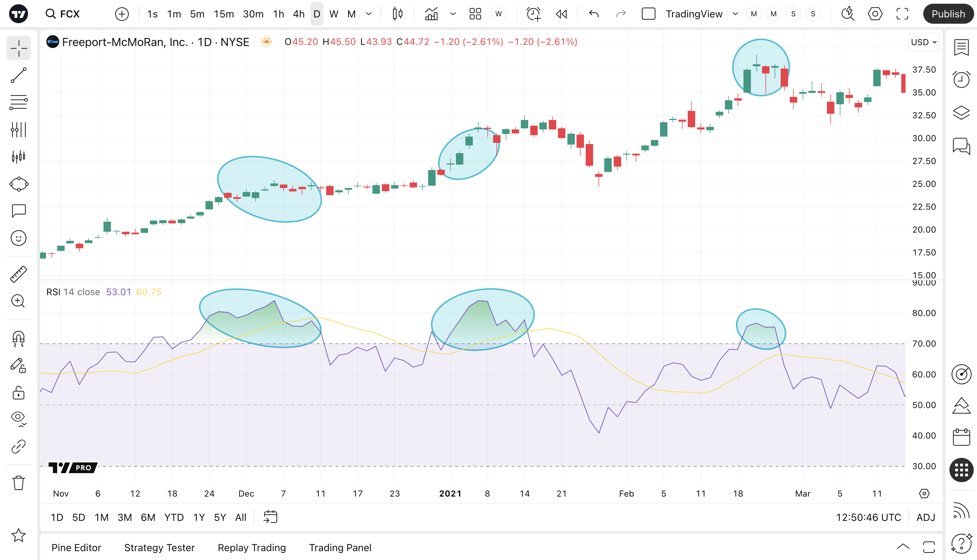
Task: Expand more time intervals chevron
Action: click(369, 14)
